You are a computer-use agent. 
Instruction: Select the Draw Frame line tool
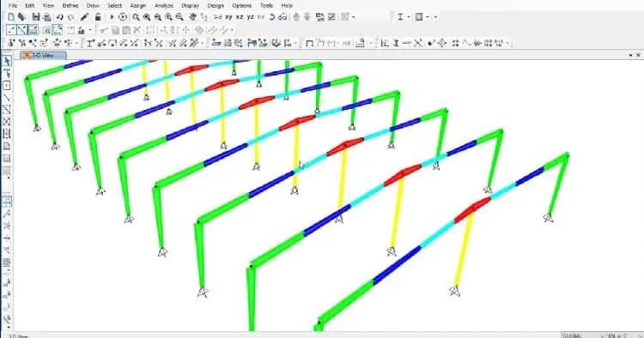point(7,98)
